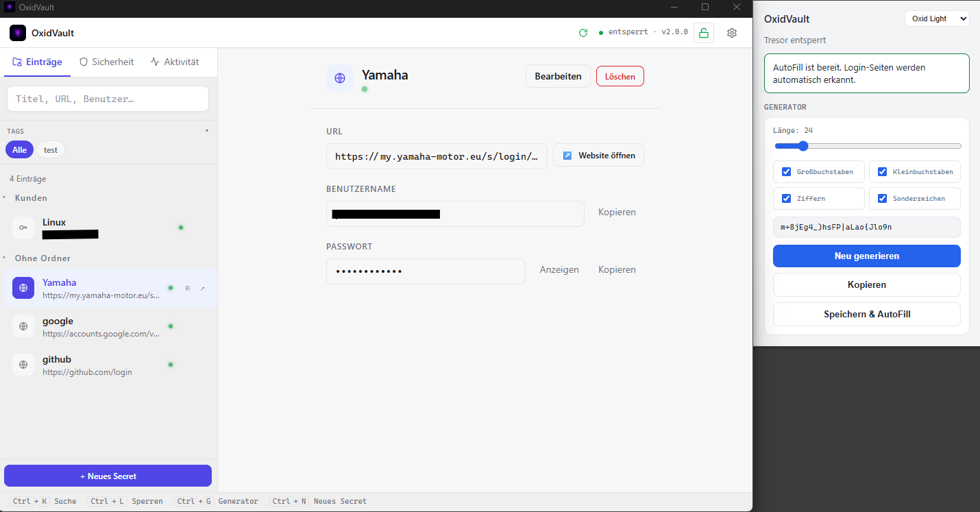Click the green status dot on the google row

(x=171, y=326)
